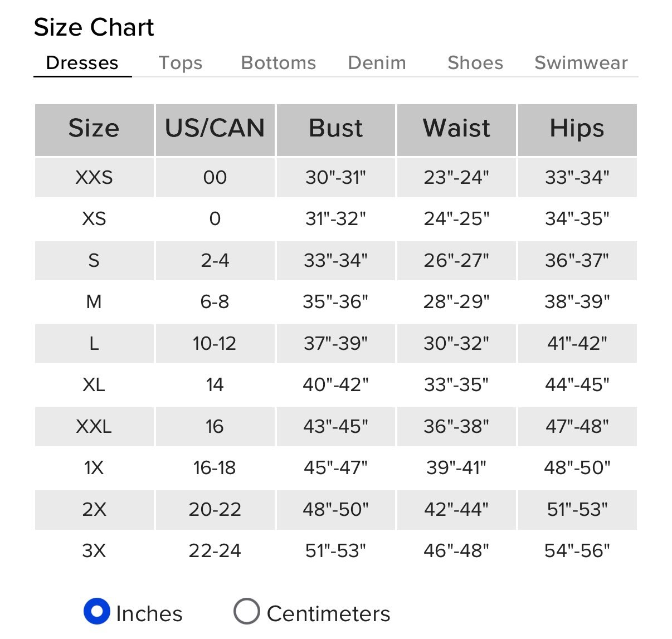This screenshot has height=639, width=672.
Task: Click the Waist column header
Action: tap(456, 130)
